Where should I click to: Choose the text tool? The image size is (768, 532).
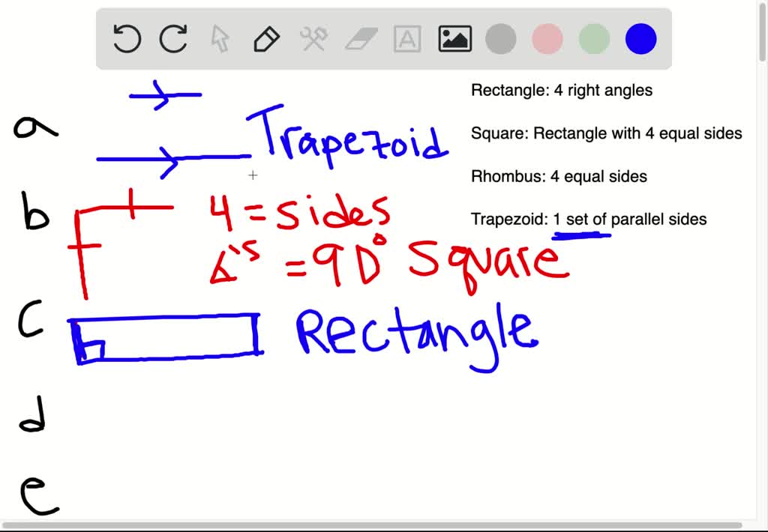(406, 40)
